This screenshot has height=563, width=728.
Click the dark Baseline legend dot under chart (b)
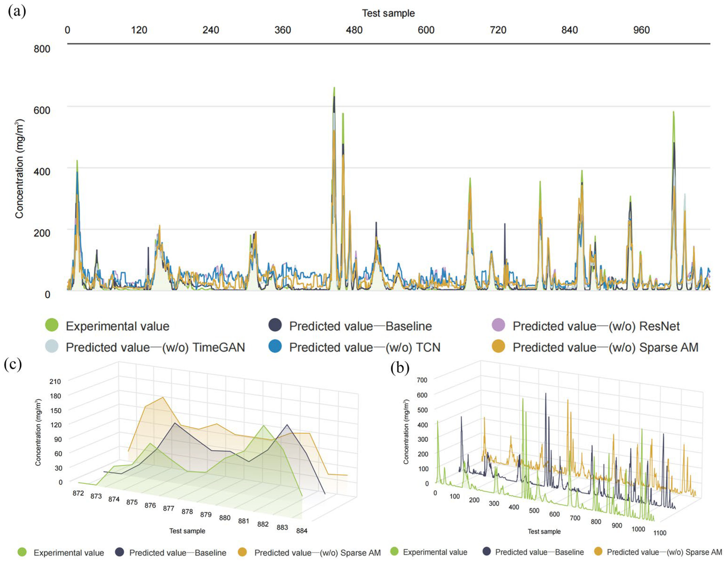487,552
